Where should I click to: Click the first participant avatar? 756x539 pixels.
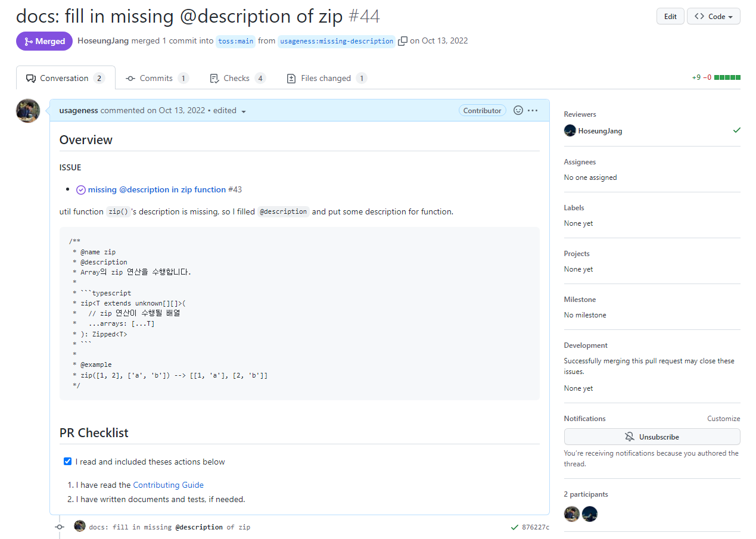coord(572,514)
